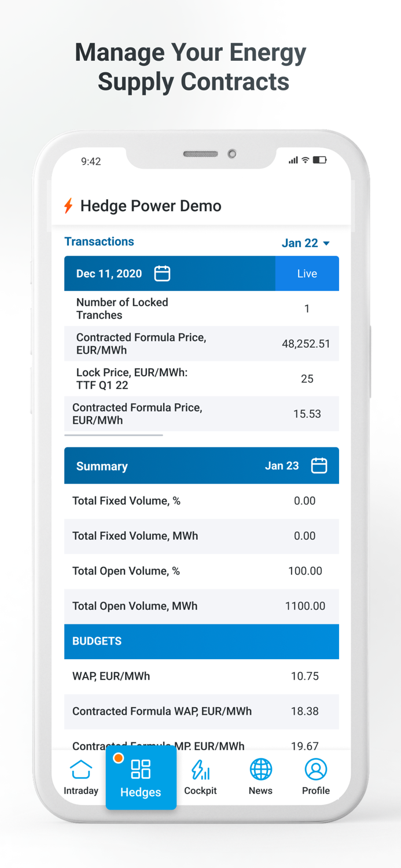Switch to the Transactions section
Viewport: 401px width, 868px height.
pos(99,242)
